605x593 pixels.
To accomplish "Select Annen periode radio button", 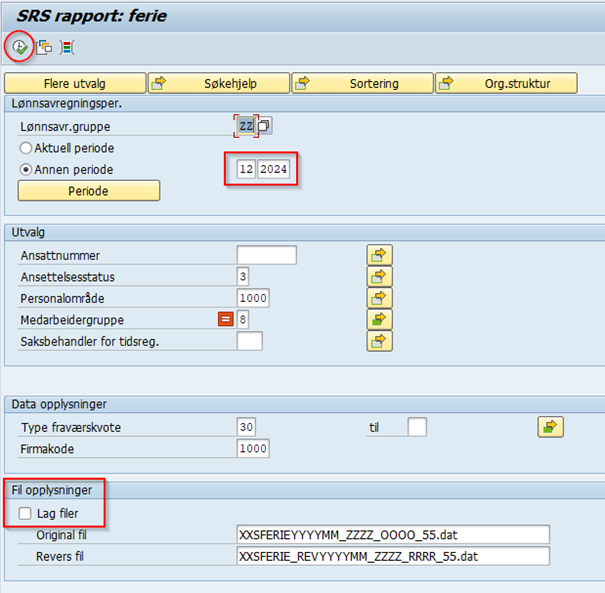I will (x=25, y=169).
